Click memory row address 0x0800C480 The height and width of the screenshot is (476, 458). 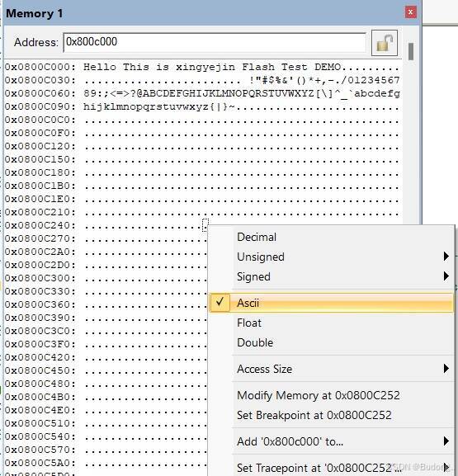tap(40, 384)
